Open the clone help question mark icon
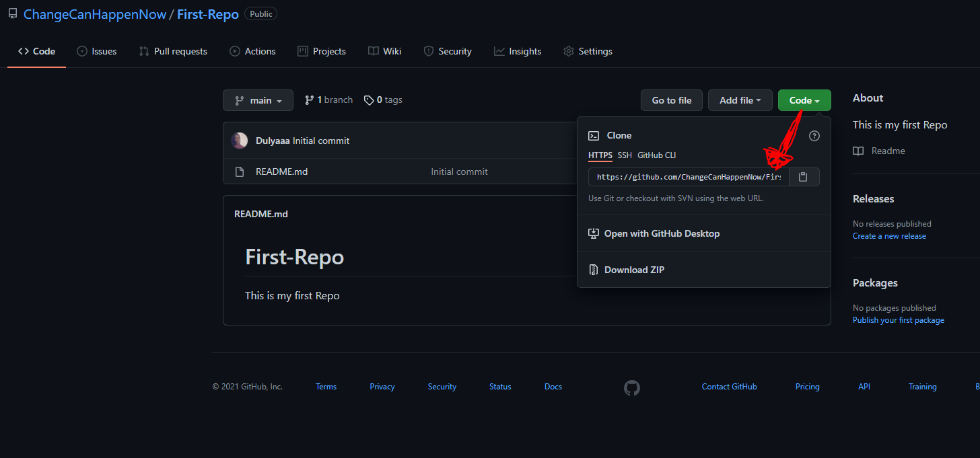Screen dimensions: 980x458 click(814, 135)
